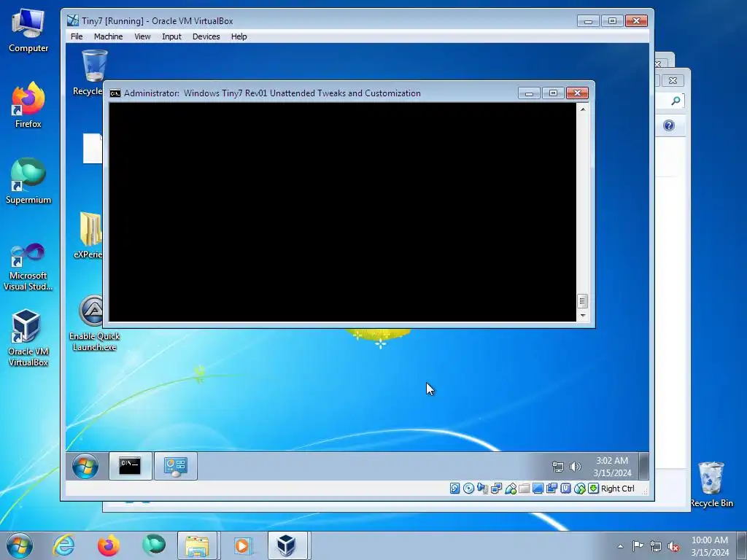Viewport: 747px width, 560px height.
Task: Select the guest taskbar control panel button
Action: tap(175, 466)
